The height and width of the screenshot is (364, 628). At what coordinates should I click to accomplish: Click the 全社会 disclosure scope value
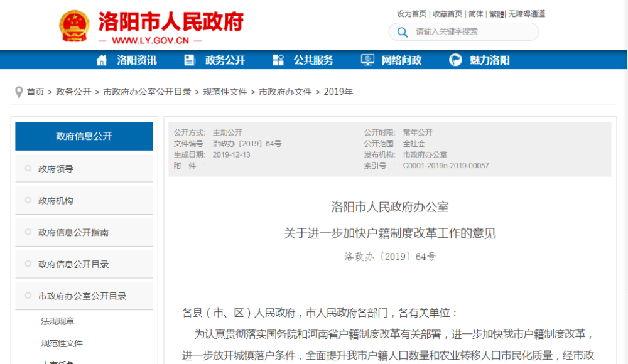click(414, 143)
